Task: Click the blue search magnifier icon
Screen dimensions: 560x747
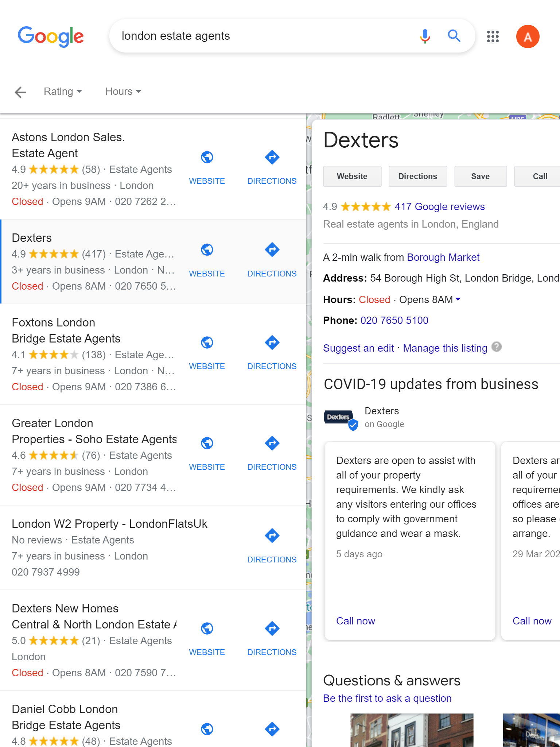Action: coord(454,36)
